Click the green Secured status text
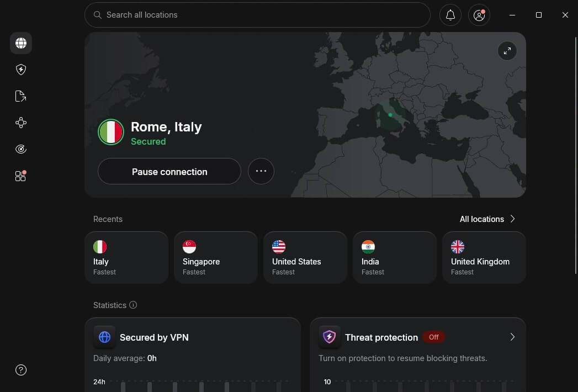The height and width of the screenshot is (392, 578). coord(148,141)
